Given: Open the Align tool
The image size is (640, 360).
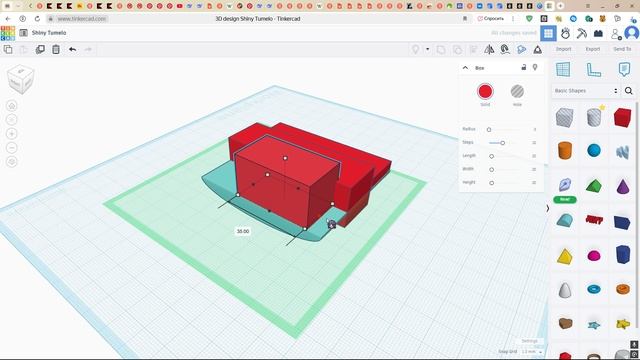Looking at the screenshot, I should pyautogui.click(x=473, y=49).
